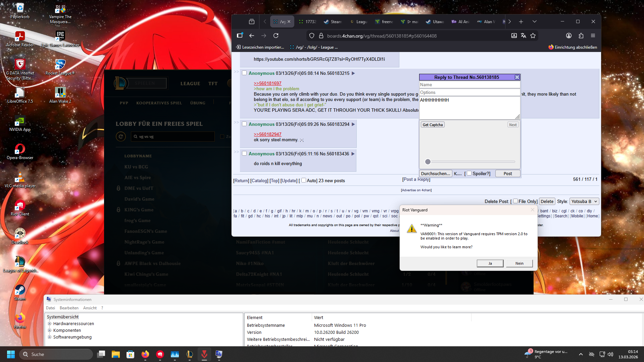Click the League lobby search field
Image resolution: width=644 pixels, height=362 pixels.
tap(172, 137)
